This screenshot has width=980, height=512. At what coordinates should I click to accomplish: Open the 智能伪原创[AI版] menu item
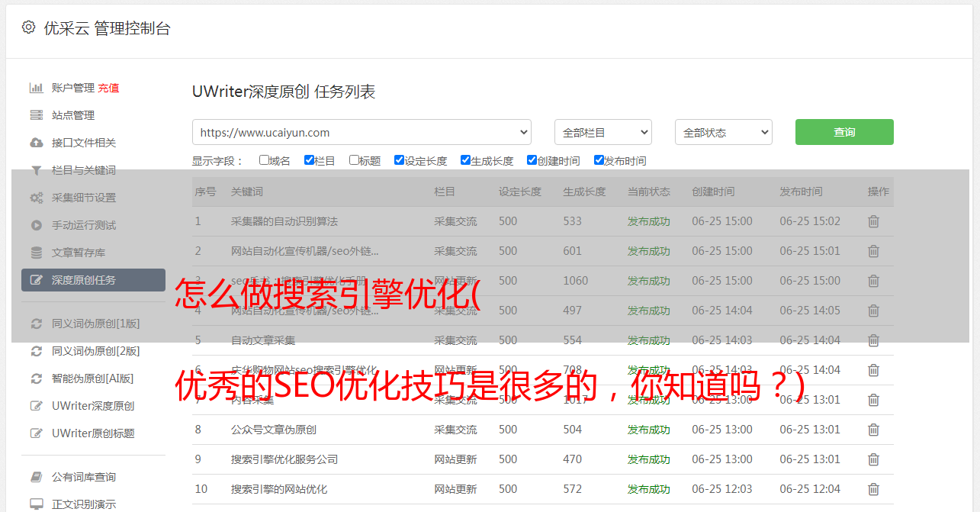[92, 378]
